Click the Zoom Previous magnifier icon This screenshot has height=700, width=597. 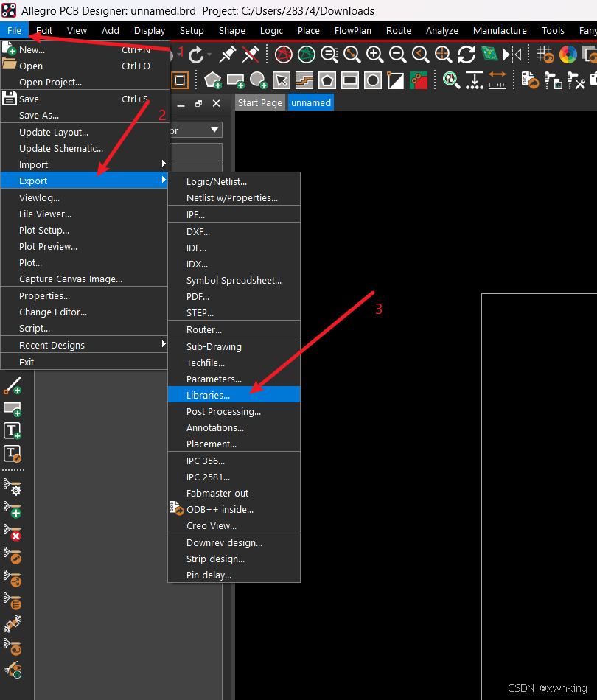tap(420, 55)
